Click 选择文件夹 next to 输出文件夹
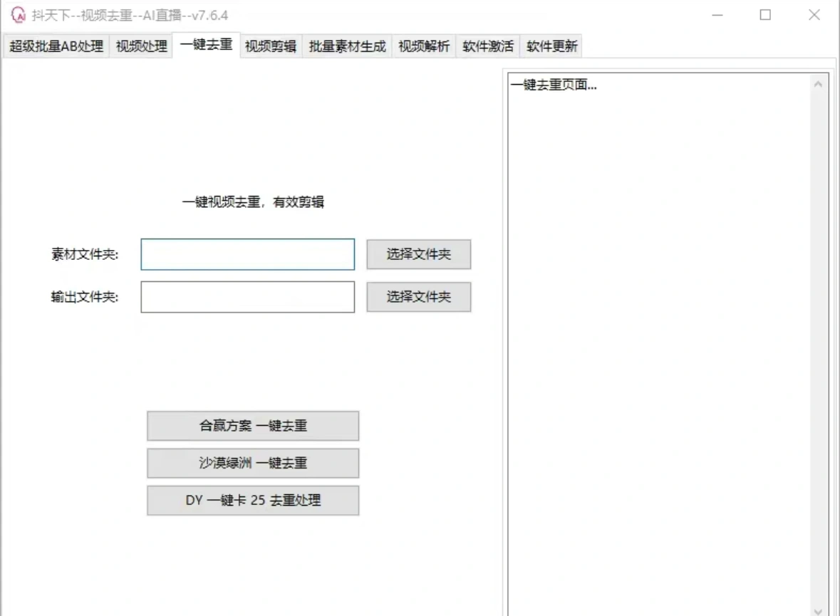 pyautogui.click(x=418, y=297)
